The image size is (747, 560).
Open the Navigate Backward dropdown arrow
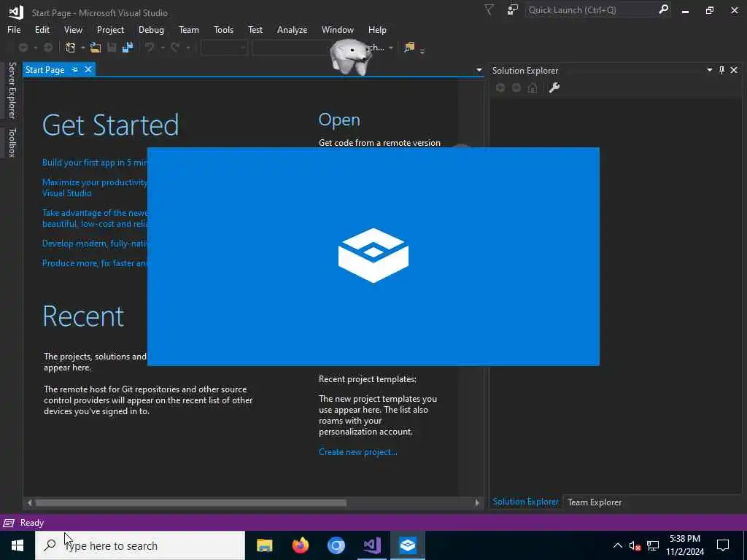pos(35,47)
